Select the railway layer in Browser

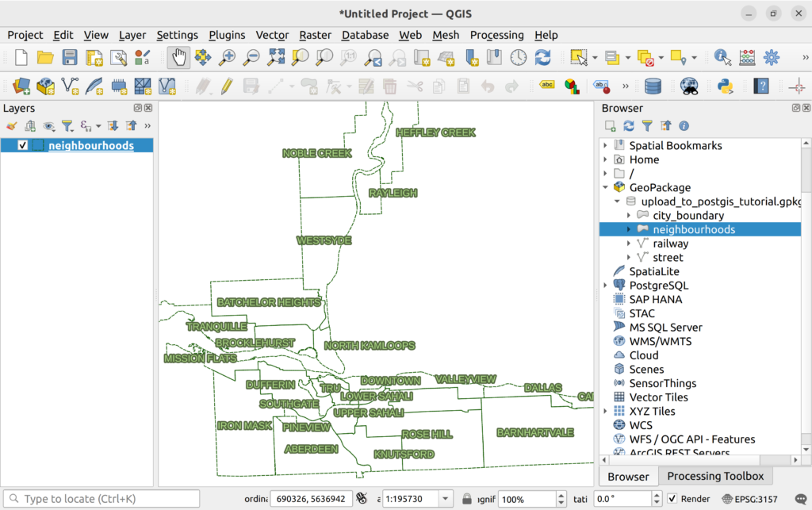click(x=670, y=243)
